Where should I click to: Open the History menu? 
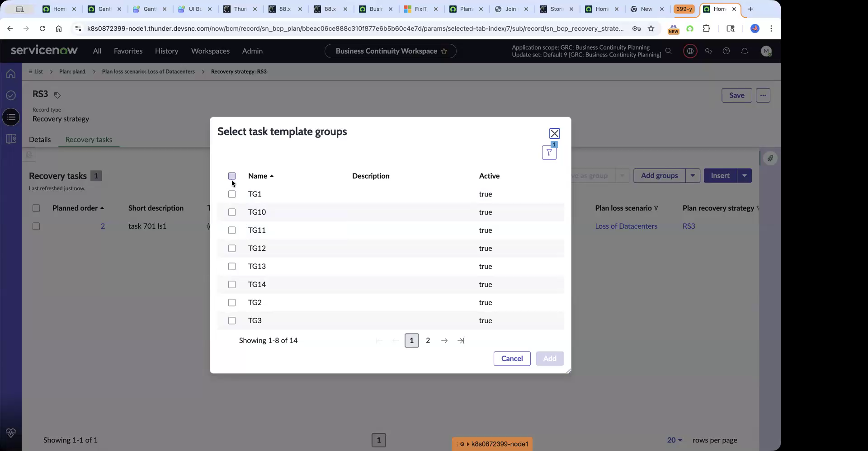coord(166,51)
